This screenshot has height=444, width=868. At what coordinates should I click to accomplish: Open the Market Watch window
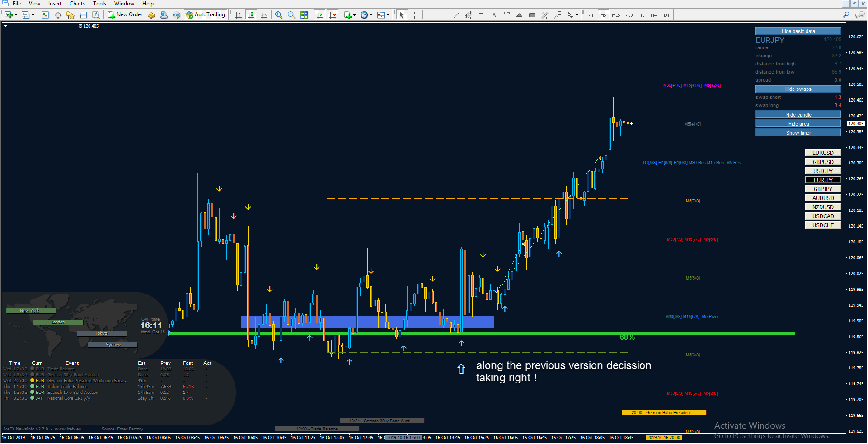click(45, 15)
